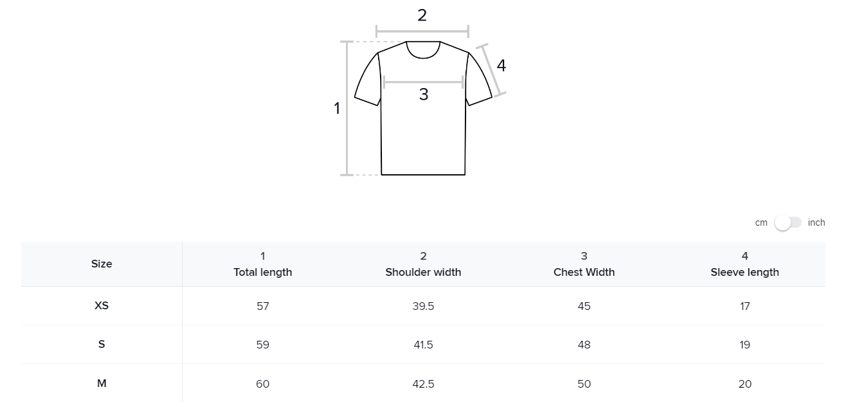Toggle the cm/inch unit switch
Image resolution: width=868 pixels, height=407 pixels.
788,222
